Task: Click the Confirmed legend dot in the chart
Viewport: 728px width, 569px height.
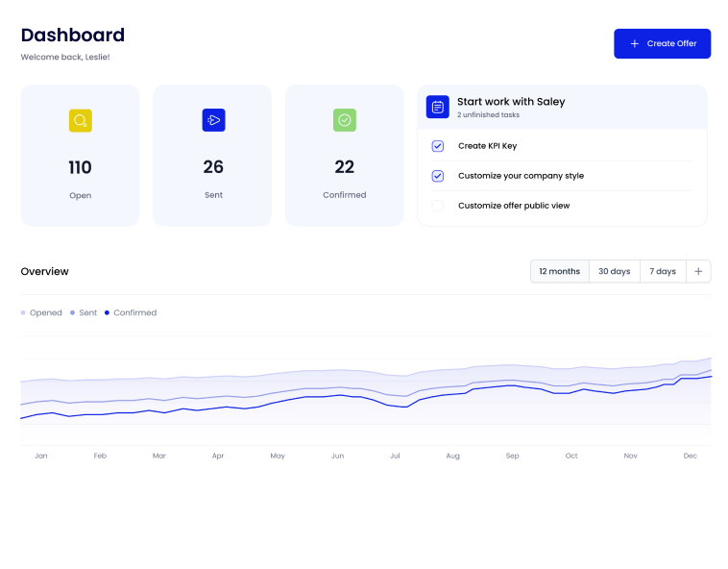Action: click(107, 313)
